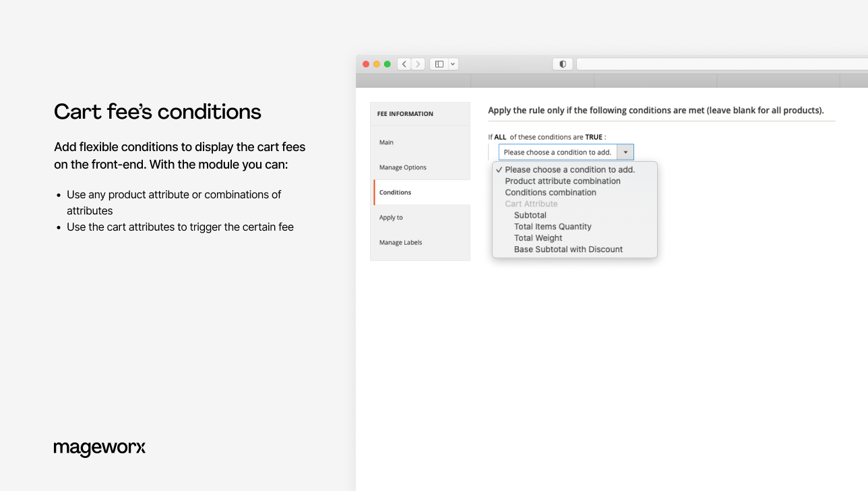This screenshot has height=491, width=868.
Task: Navigate back using the browser back arrow
Action: [x=404, y=63]
